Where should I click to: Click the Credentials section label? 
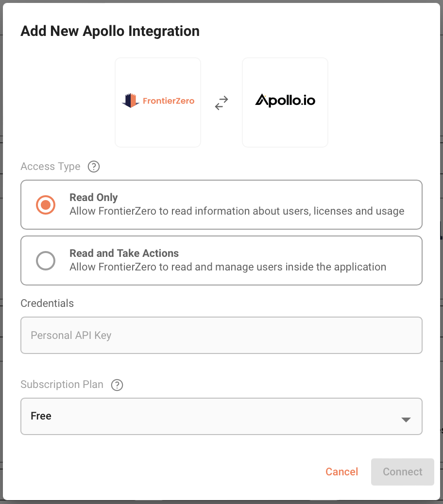click(x=47, y=303)
